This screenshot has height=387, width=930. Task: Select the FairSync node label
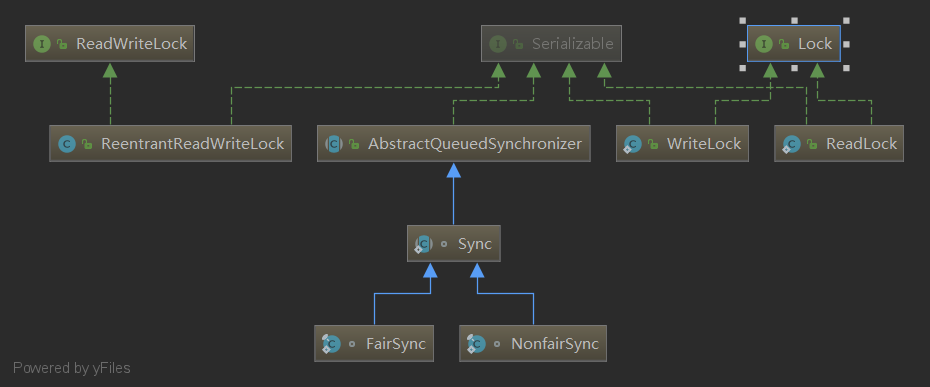396,344
